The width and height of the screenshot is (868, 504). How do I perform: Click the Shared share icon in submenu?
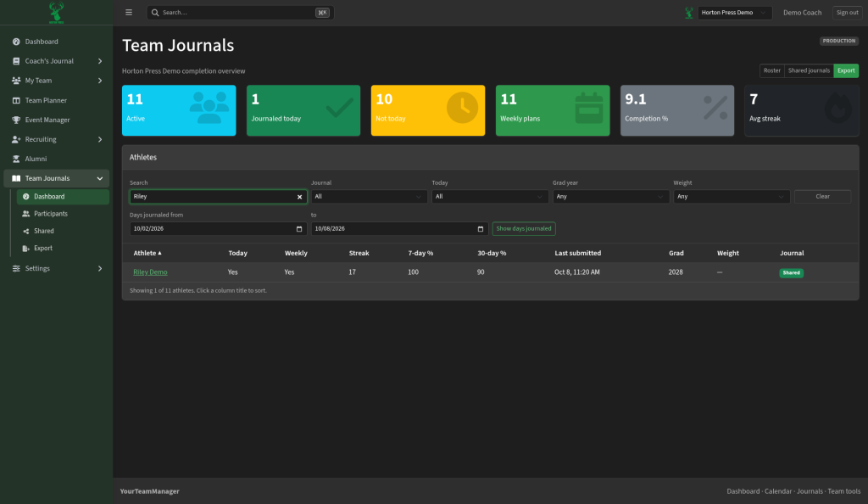tap(26, 231)
